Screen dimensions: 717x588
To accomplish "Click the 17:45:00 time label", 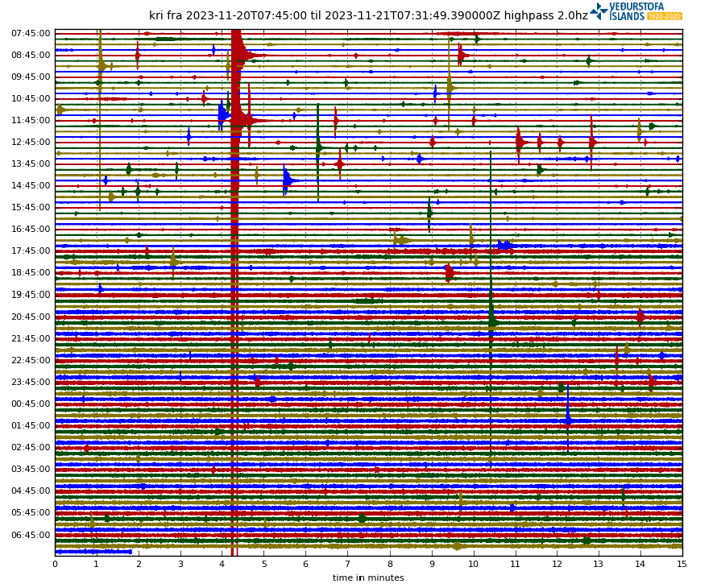I will (x=31, y=251).
